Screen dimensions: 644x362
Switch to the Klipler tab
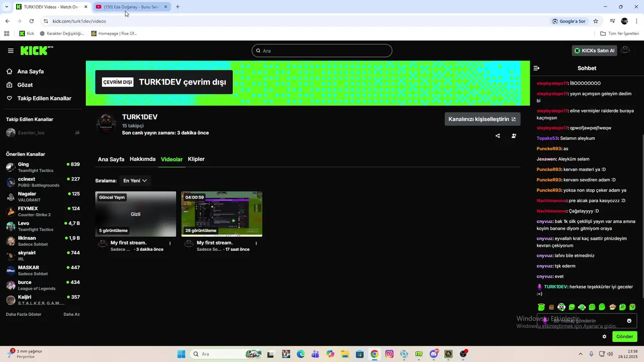pos(196,159)
